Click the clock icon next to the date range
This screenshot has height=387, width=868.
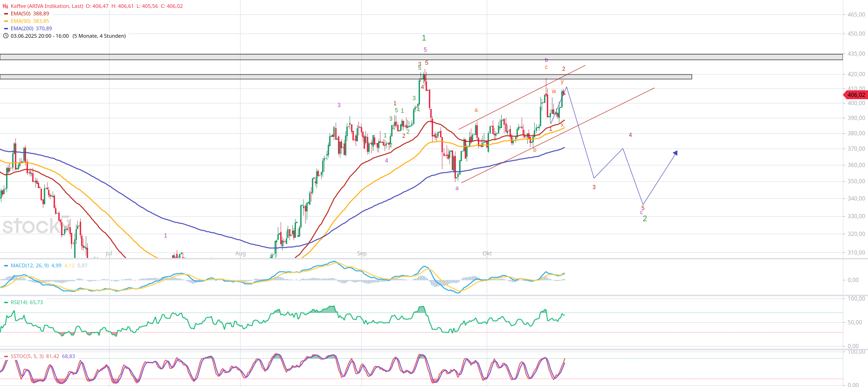click(x=6, y=36)
